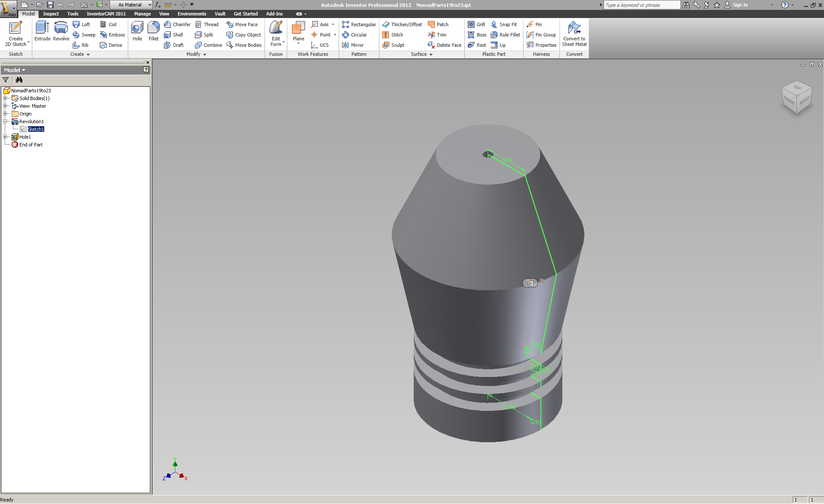Select Sketch1 in model browser
Viewport: 824px width, 504px height.
pyautogui.click(x=36, y=129)
